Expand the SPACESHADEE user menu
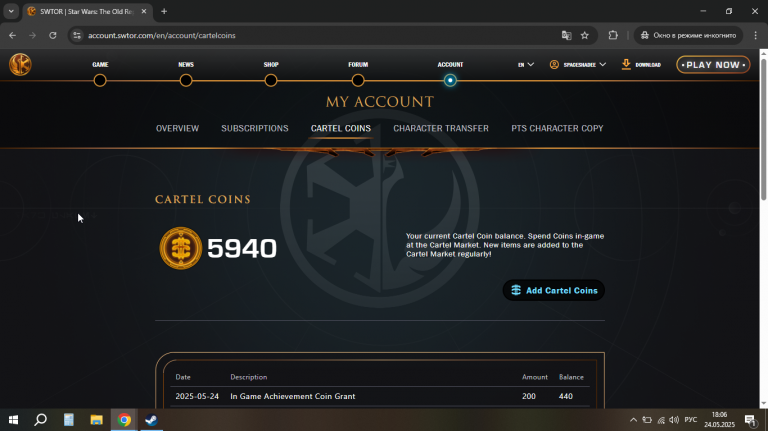 point(578,65)
